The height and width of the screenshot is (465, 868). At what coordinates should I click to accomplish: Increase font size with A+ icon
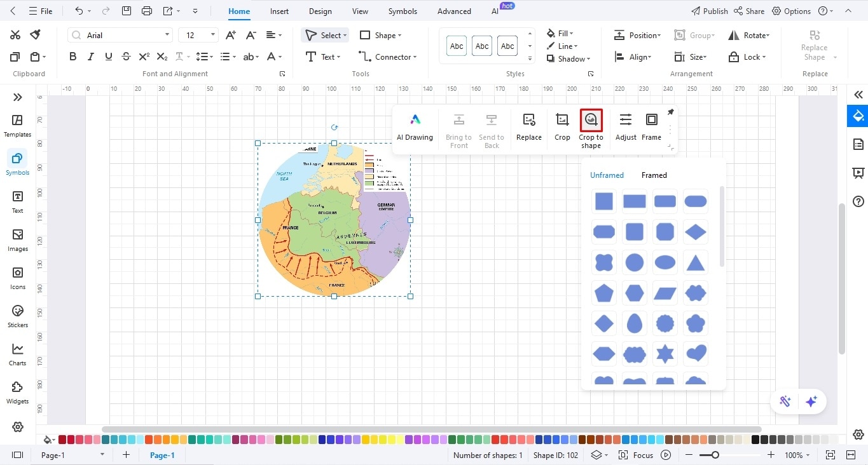231,35
